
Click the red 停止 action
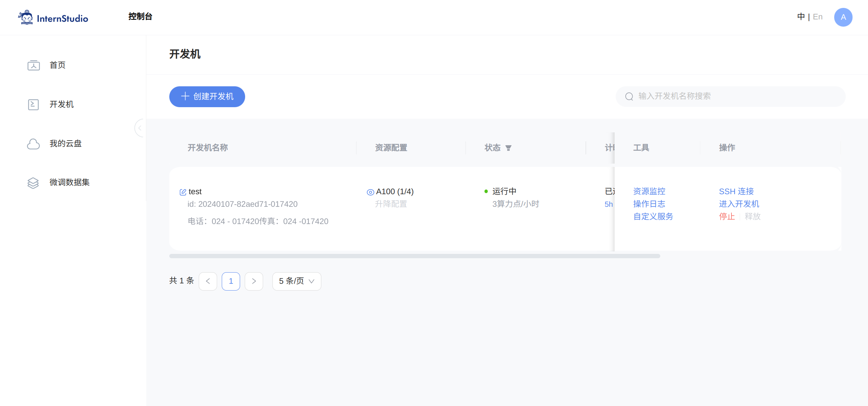[x=727, y=216]
